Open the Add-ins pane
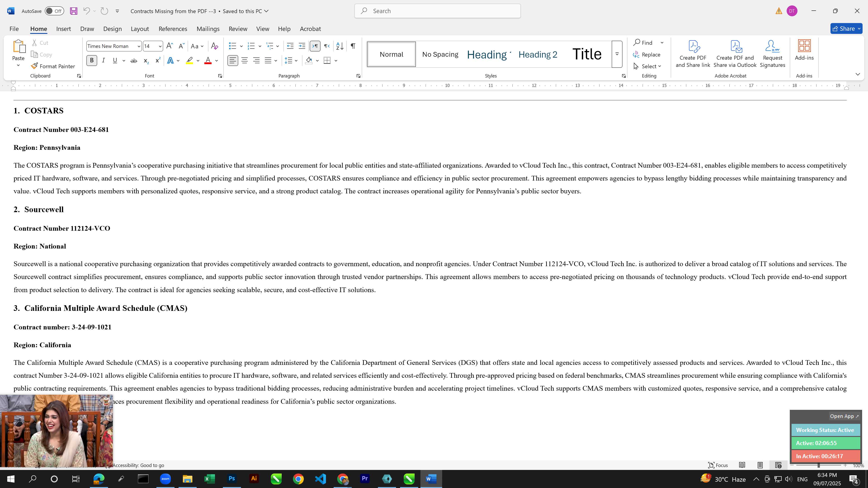Viewport: 868px width, 488px height. tap(804, 51)
